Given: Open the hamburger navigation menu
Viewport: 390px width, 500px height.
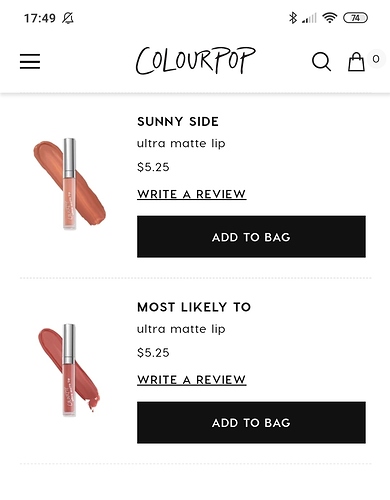Looking at the screenshot, I should pos(30,62).
